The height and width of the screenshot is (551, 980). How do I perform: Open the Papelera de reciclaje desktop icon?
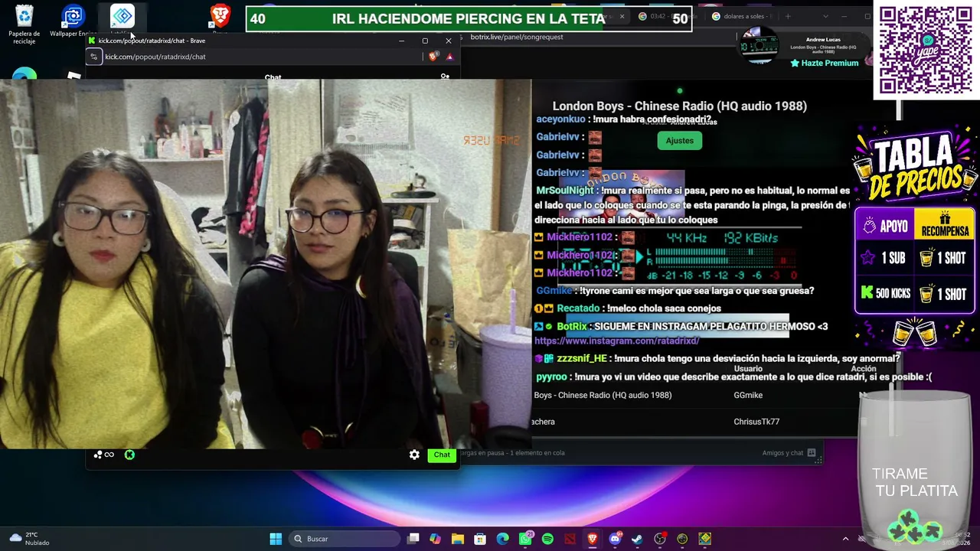pyautogui.click(x=24, y=23)
